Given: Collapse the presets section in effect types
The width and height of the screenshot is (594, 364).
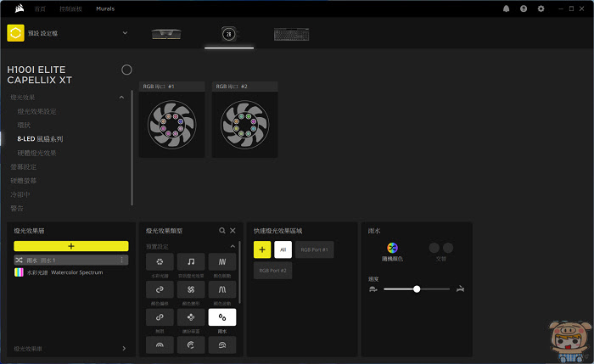Looking at the screenshot, I should (233, 247).
